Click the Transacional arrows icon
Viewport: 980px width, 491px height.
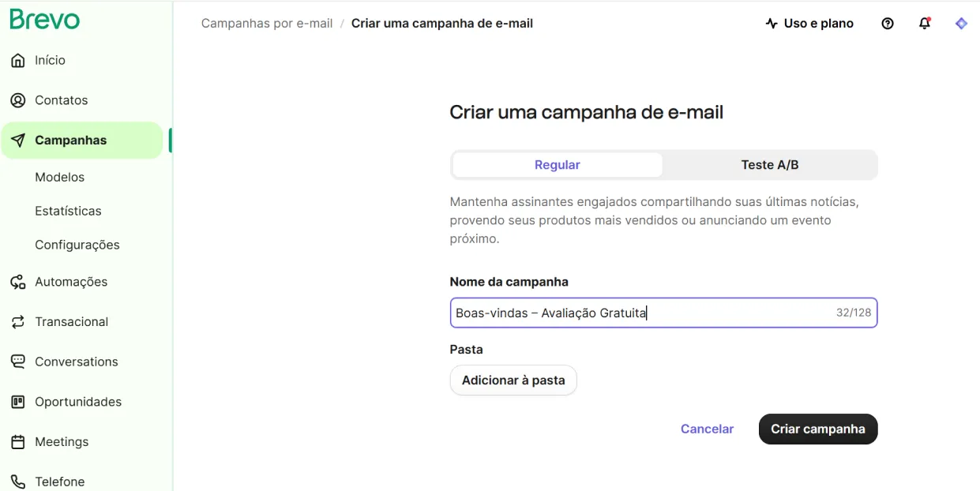[x=18, y=322]
